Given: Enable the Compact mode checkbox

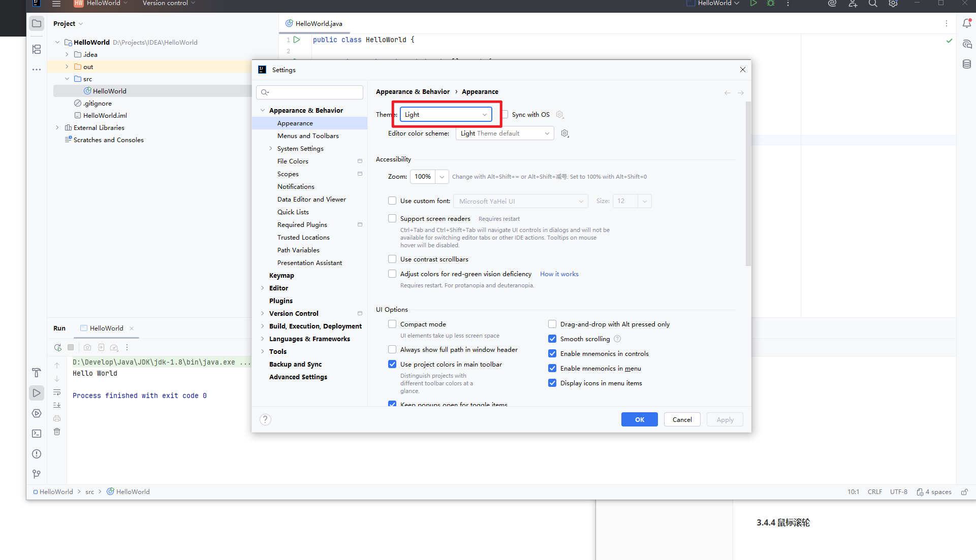Looking at the screenshot, I should 392,324.
